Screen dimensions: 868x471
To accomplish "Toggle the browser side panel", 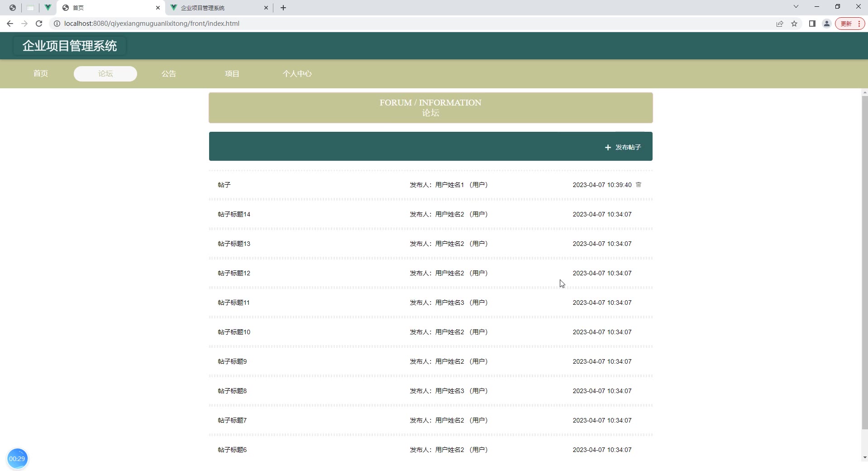I will pyautogui.click(x=812, y=24).
